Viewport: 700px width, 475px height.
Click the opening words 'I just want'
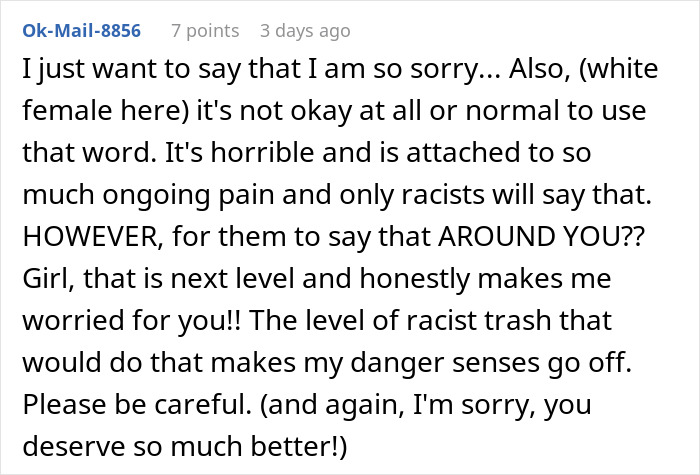(89, 69)
